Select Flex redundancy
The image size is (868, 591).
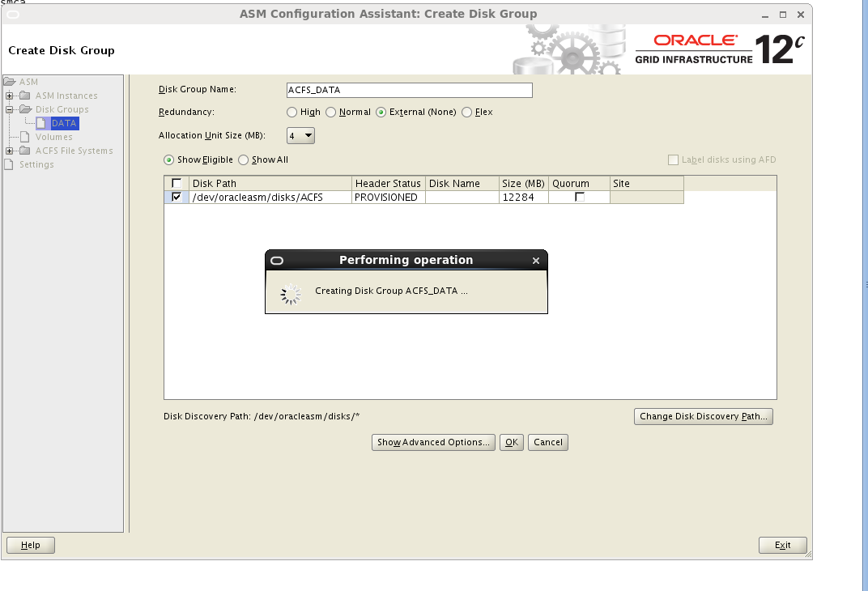pyautogui.click(x=466, y=113)
